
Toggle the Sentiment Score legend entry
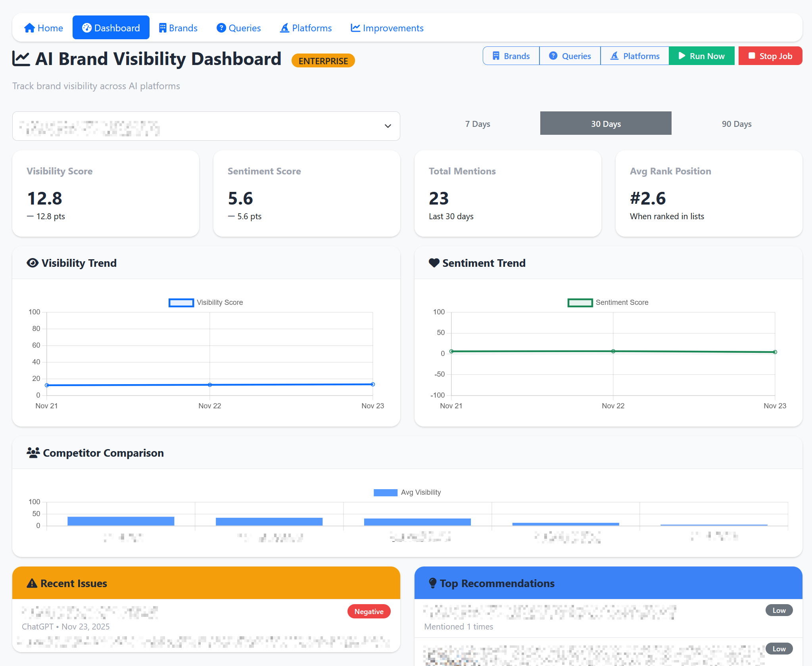(x=609, y=302)
